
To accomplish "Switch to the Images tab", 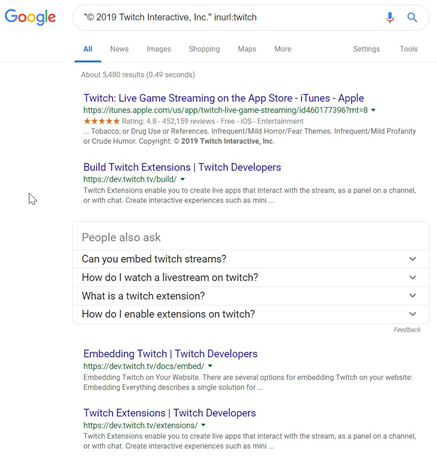I will point(159,49).
